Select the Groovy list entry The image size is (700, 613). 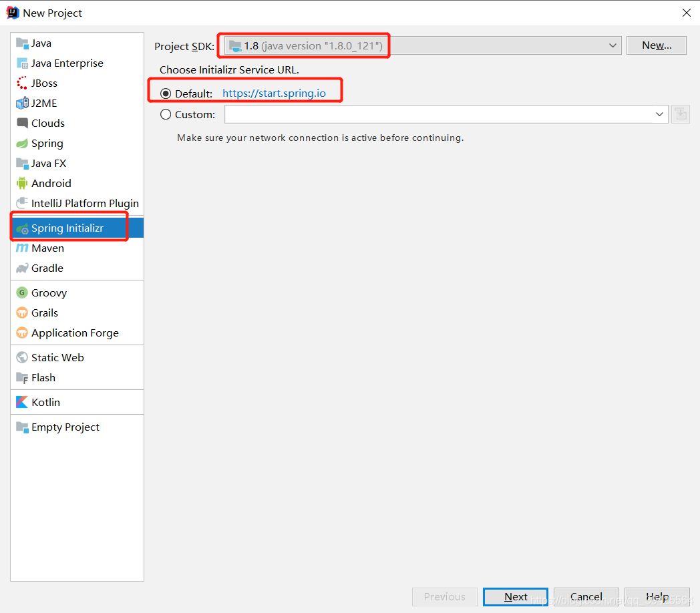tap(77, 292)
